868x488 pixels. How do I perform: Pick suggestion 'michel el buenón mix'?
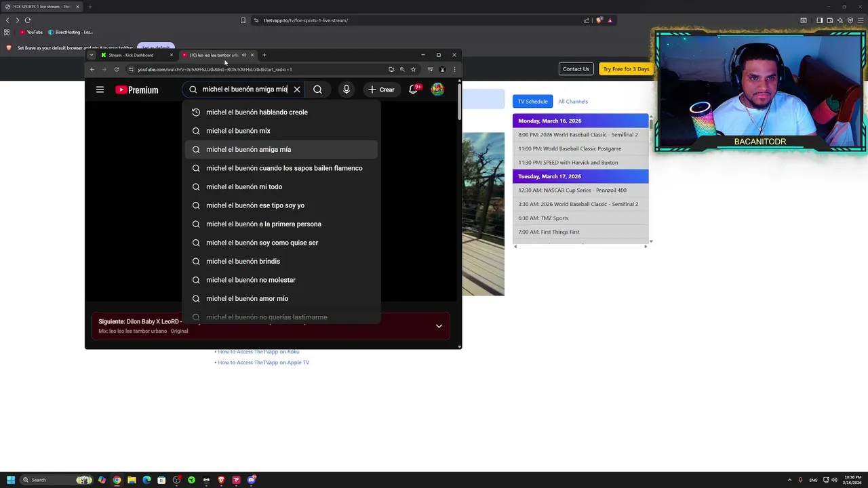point(281,131)
